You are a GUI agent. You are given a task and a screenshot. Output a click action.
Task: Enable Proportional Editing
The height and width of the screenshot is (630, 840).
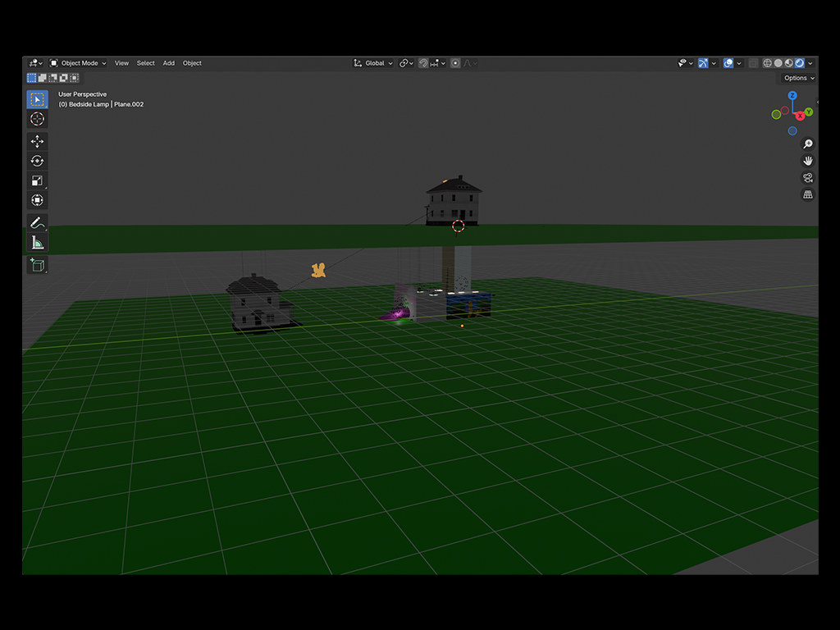click(x=454, y=63)
